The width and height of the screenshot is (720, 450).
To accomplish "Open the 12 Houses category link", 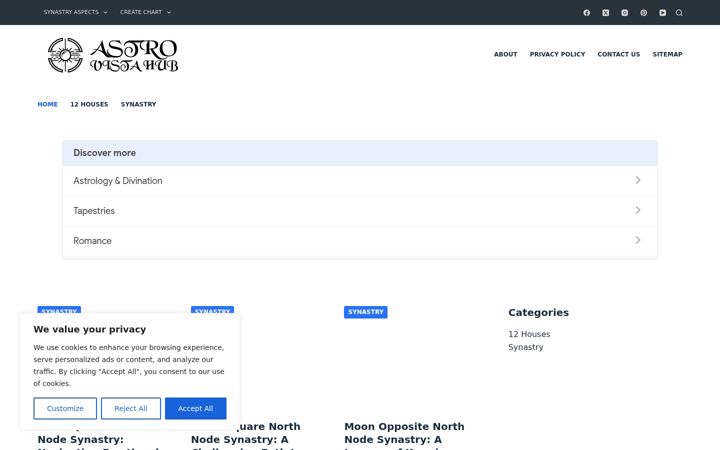I will (x=529, y=334).
